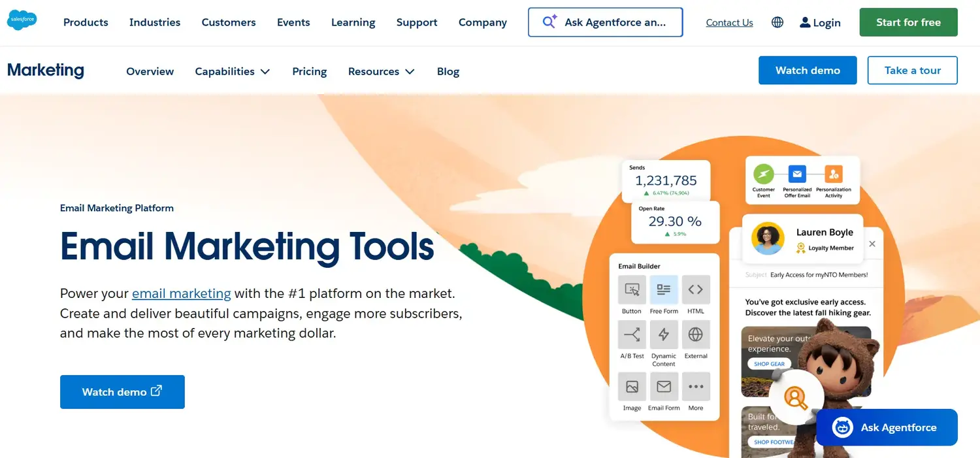Click the Take a tour button

point(913,70)
